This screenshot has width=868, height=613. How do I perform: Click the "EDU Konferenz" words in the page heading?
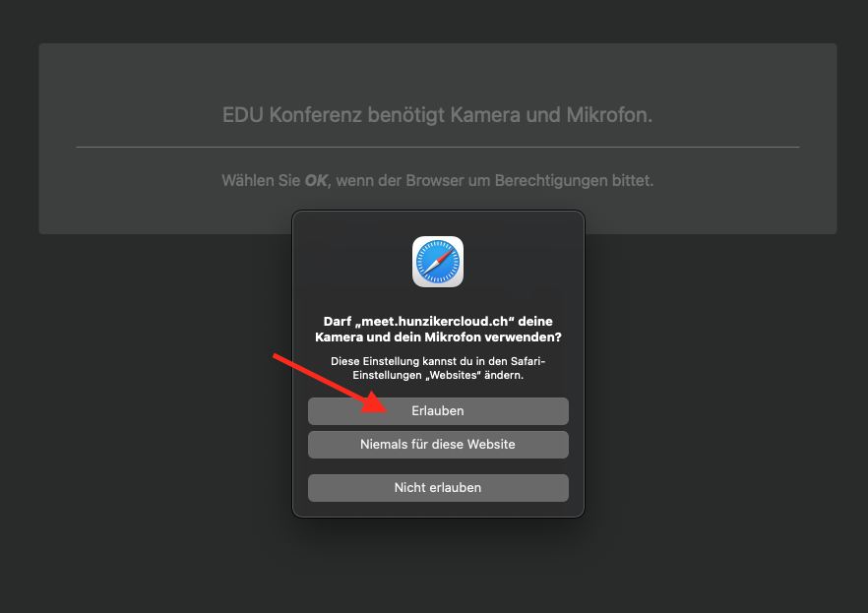291,115
